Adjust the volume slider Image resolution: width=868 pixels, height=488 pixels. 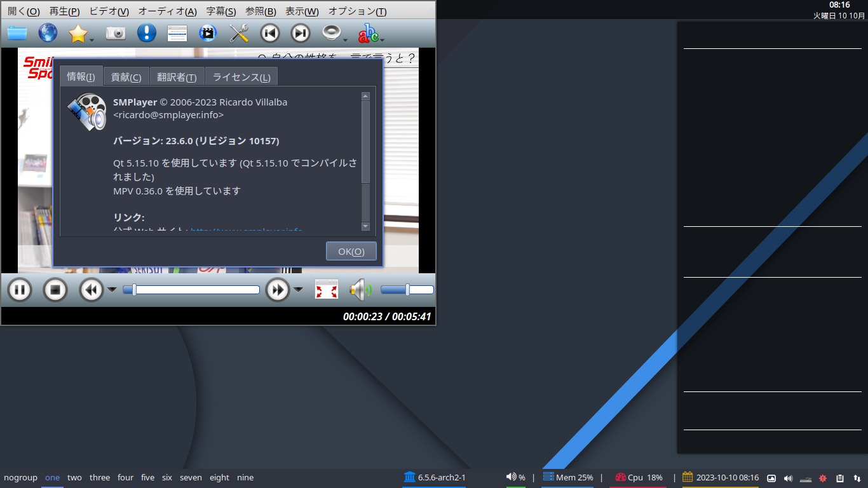[407, 290]
